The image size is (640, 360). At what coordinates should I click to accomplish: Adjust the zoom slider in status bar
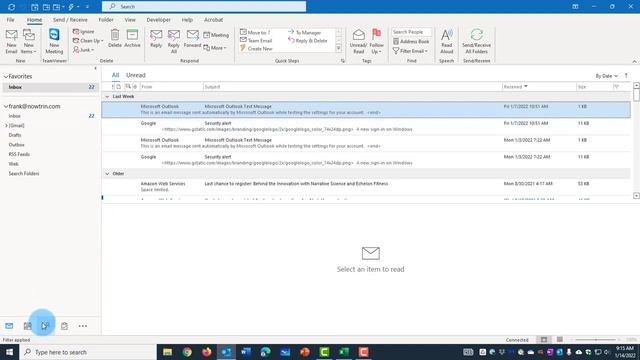pos(596,340)
